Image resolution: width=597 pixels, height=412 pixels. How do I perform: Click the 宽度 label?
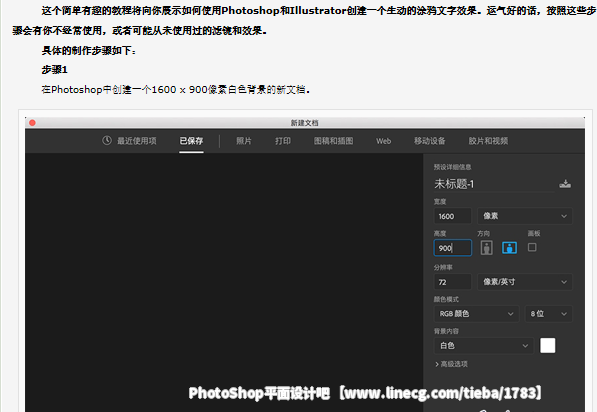point(440,201)
